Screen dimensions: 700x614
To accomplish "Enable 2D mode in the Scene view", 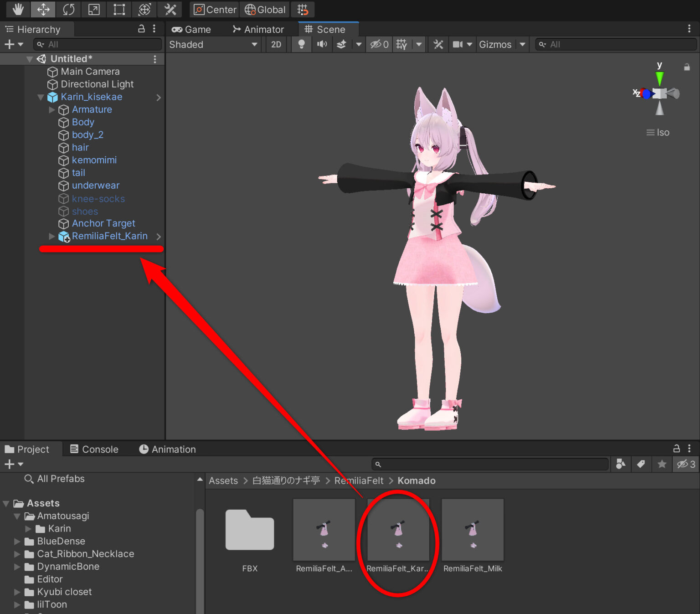I will click(276, 44).
